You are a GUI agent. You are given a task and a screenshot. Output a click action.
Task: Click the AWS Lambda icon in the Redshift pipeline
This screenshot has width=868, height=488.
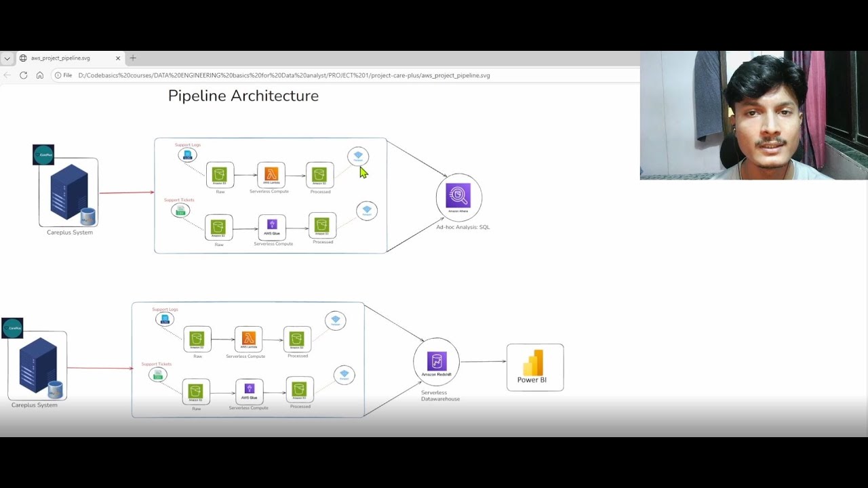point(249,339)
